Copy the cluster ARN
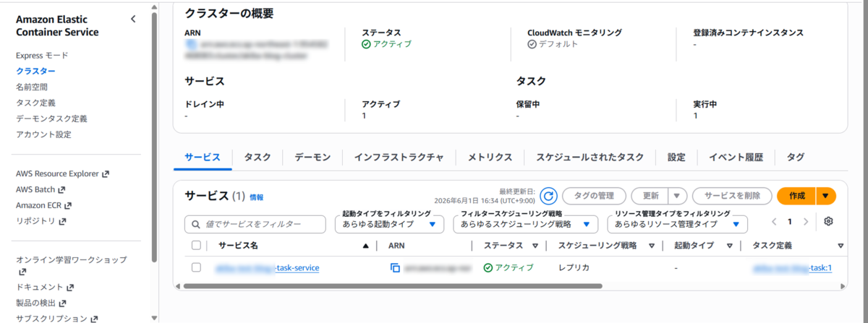 (190, 45)
